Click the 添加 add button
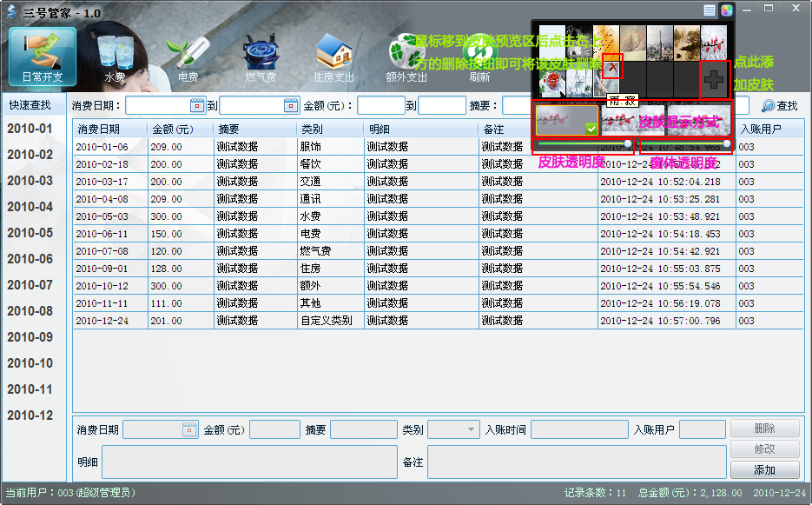 tap(765, 469)
